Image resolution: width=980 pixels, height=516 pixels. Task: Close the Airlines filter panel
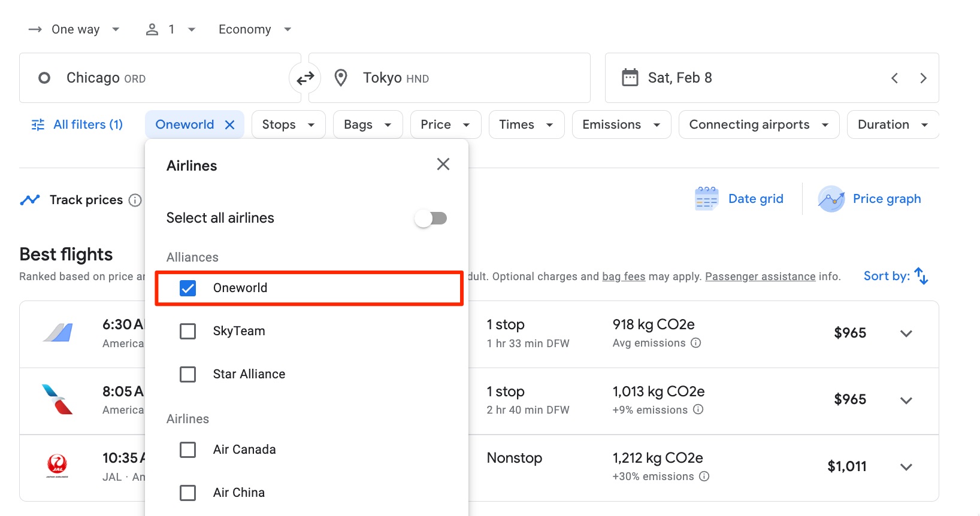(443, 164)
